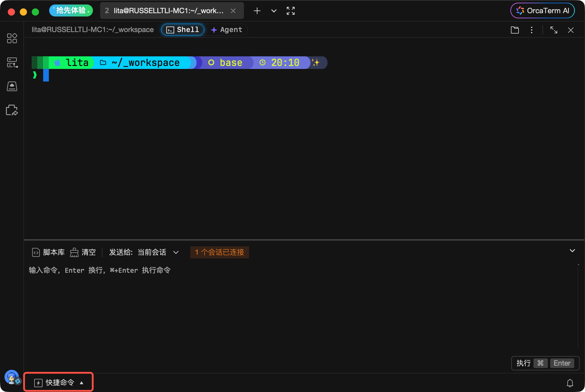The height and width of the screenshot is (392, 585).
Task: Toggle fullscreen mode icon
Action: [291, 11]
